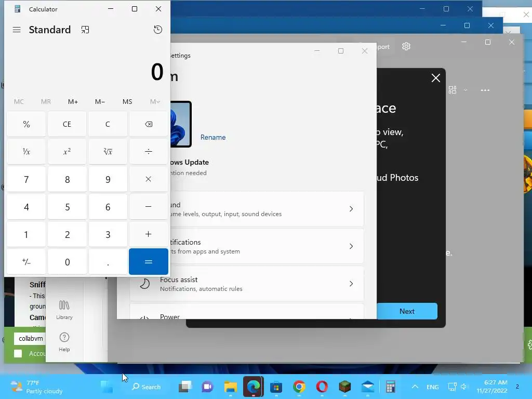Open the Windows Start menu
This screenshot has width=532, height=399.
tap(107, 387)
